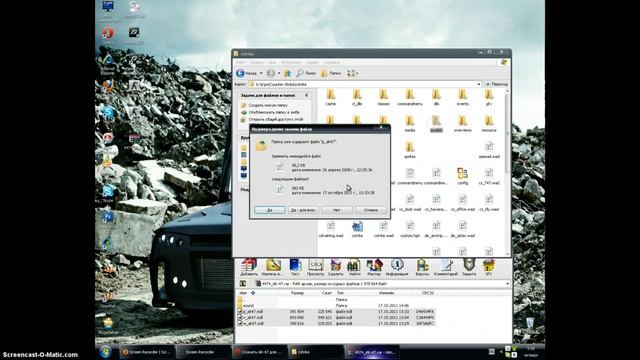The image size is (640, 360).
Task: Collapse the file and folder tasks panel
Action: point(307,95)
